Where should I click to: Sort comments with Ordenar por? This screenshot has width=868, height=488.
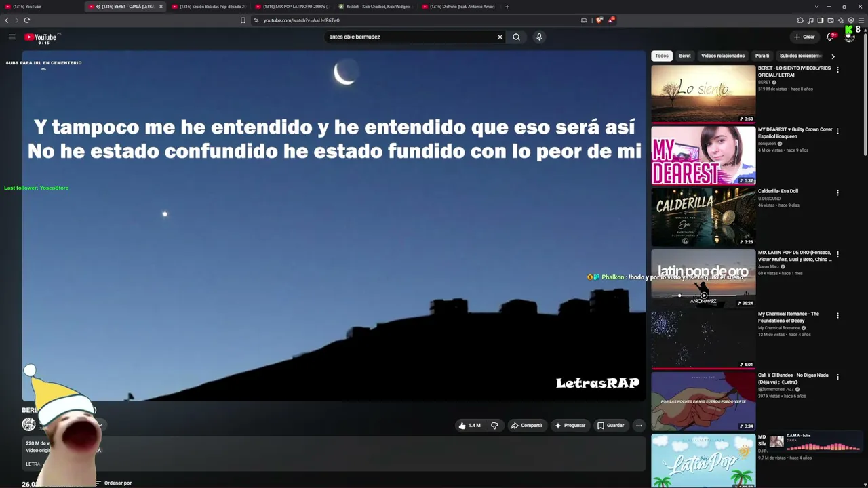click(x=113, y=483)
